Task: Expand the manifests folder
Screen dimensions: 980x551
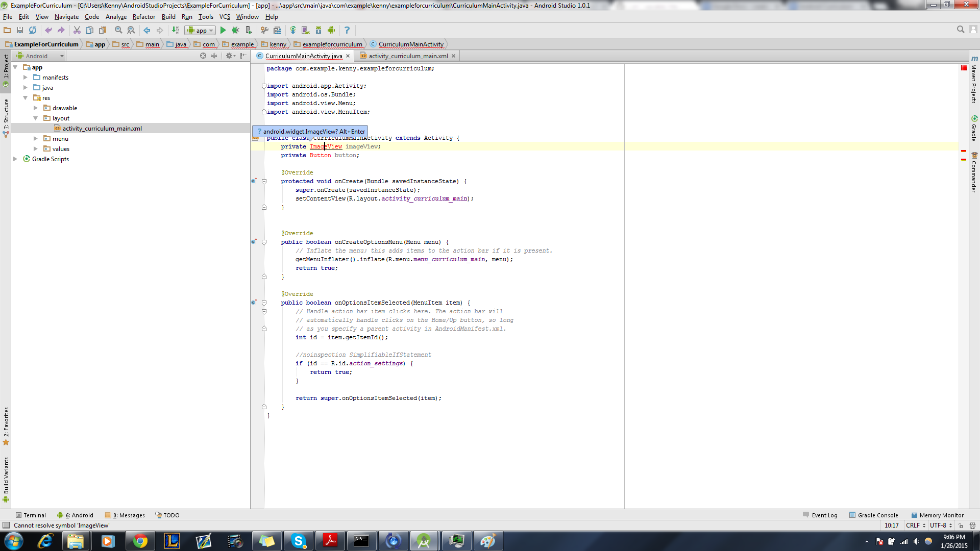Action: click(25, 78)
